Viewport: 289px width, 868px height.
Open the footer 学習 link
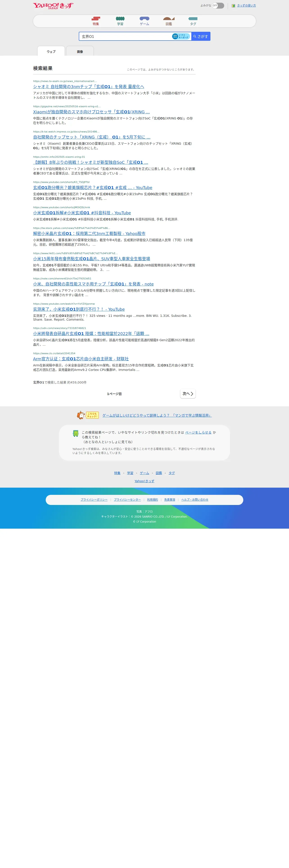coord(130,473)
